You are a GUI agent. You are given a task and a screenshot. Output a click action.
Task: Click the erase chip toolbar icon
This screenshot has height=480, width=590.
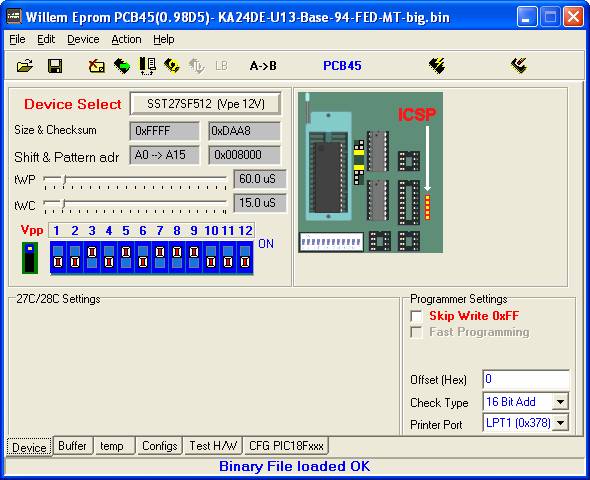97,66
